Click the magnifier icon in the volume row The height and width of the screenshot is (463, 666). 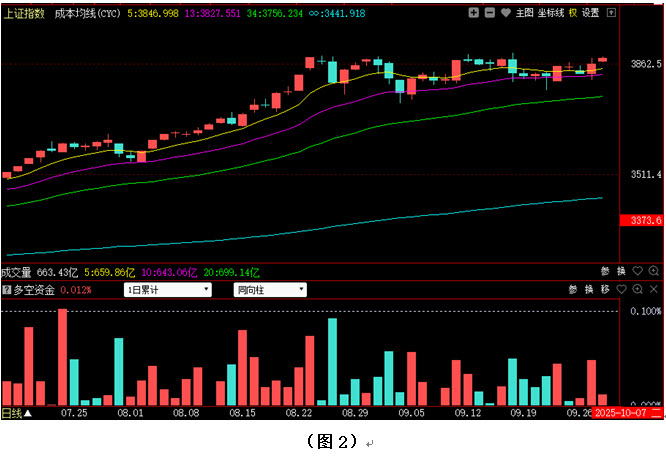(x=653, y=271)
